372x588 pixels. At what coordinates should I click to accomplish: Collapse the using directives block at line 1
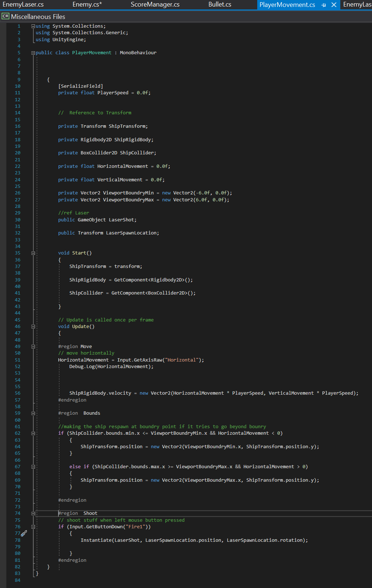(33, 26)
